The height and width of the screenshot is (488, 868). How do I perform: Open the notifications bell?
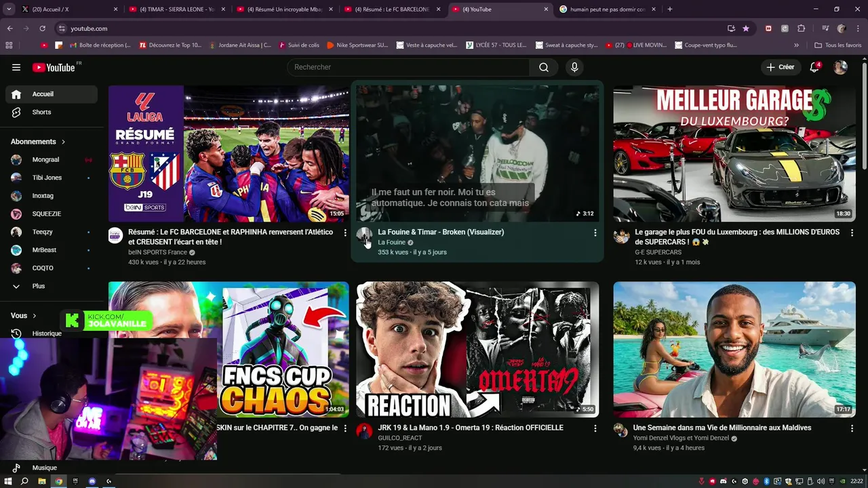815,67
